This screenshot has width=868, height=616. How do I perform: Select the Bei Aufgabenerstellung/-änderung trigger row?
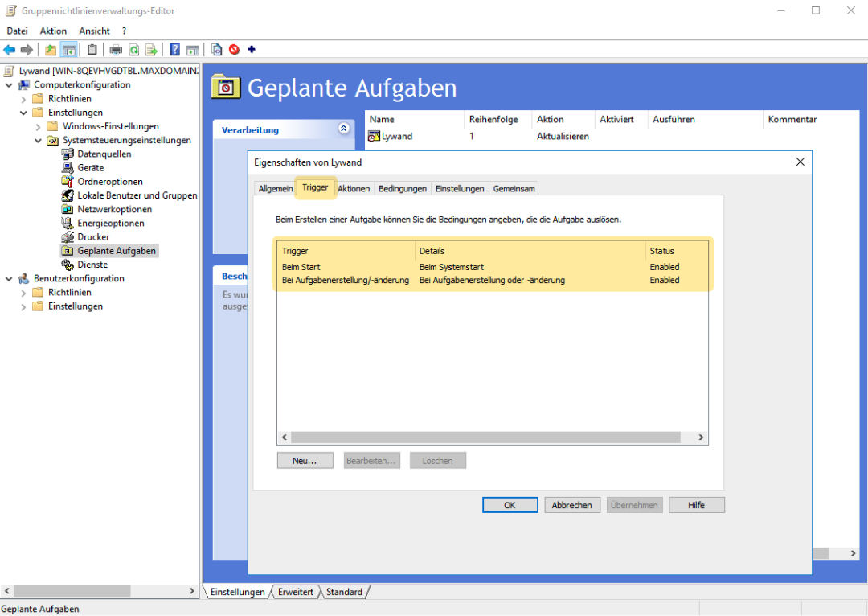[x=492, y=281]
